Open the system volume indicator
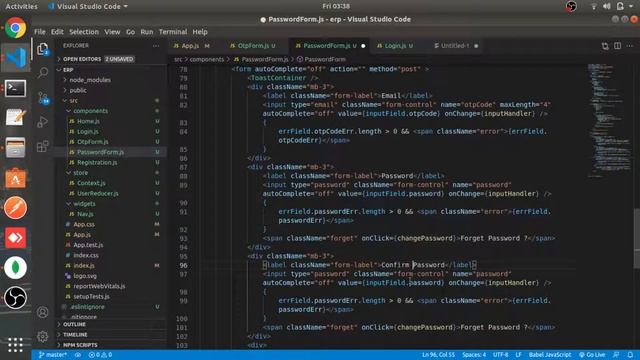 point(607,6)
